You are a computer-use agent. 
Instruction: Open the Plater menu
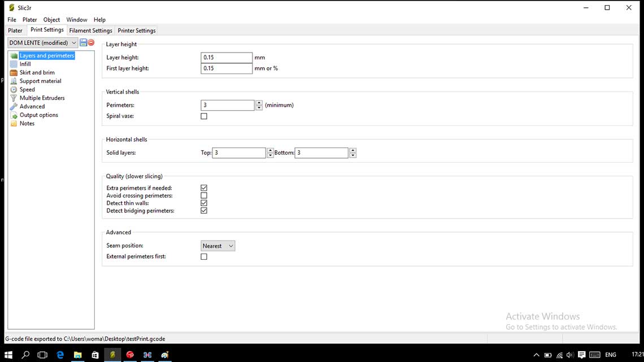coord(29,20)
